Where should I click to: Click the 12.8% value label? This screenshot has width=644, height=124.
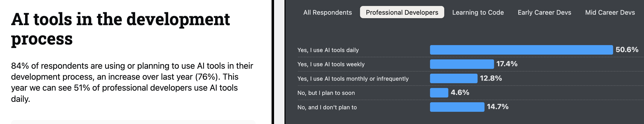coord(490,78)
